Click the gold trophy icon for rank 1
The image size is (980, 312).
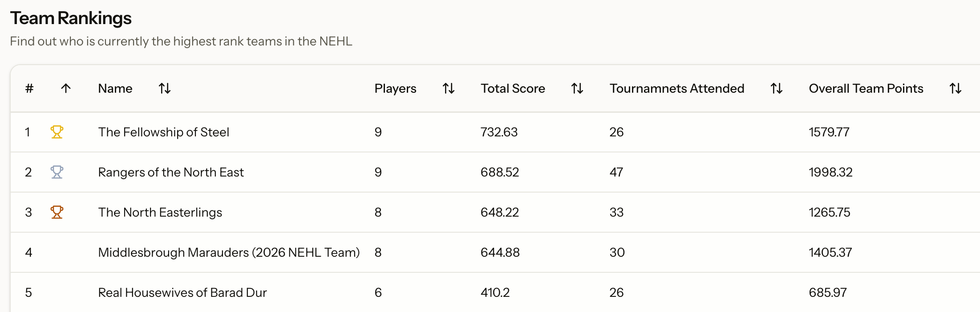pos(57,132)
